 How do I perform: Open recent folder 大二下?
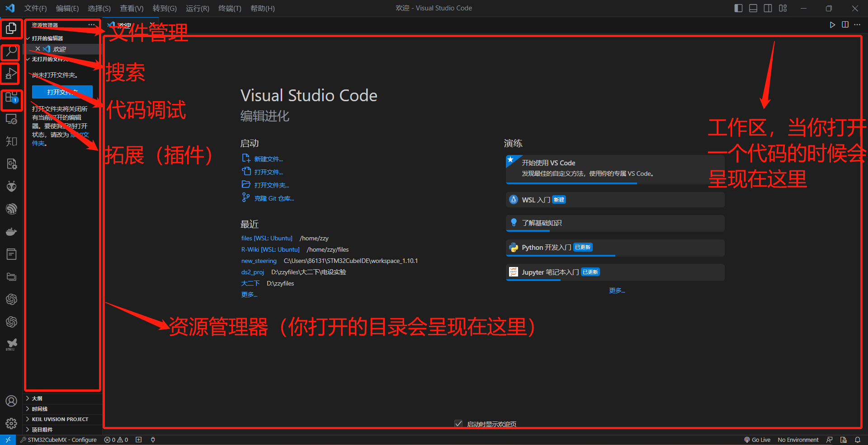pos(250,283)
